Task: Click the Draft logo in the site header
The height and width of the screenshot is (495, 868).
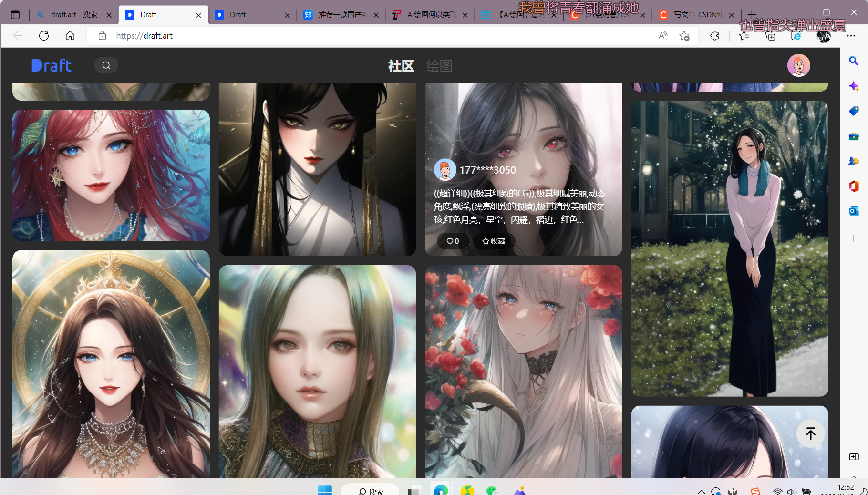Action: 52,65
